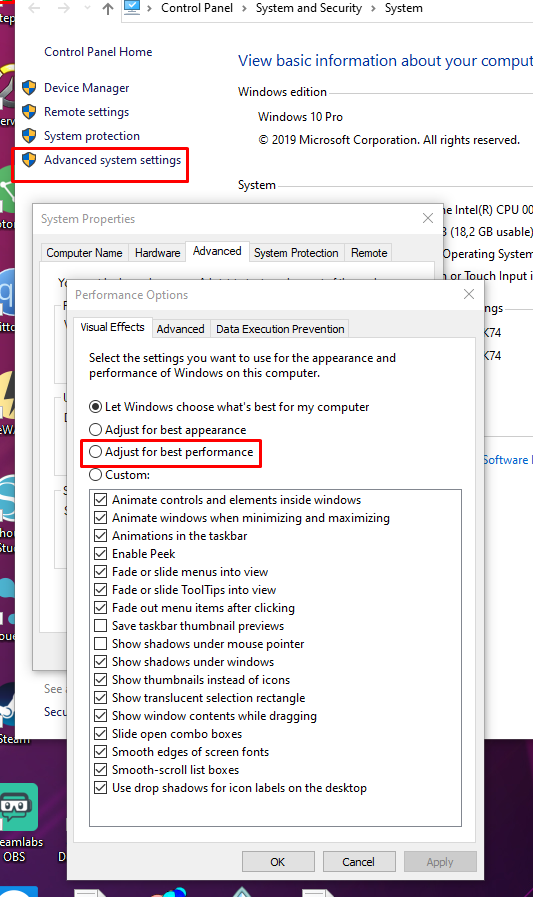Go to System and Security breadcrumb
This screenshot has width=533, height=897.
(308, 8)
